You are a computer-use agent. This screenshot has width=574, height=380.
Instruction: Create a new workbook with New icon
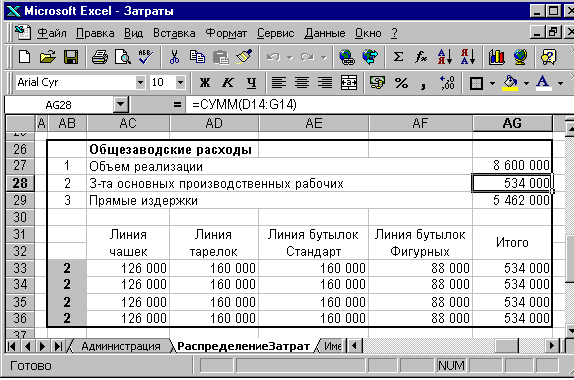click(x=25, y=57)
